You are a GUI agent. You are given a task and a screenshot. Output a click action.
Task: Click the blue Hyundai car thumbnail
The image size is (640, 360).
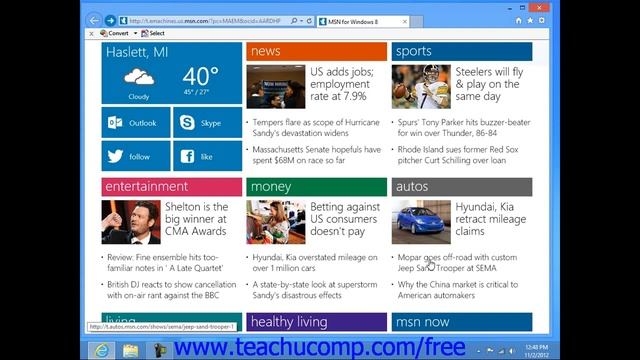[421, 222]
